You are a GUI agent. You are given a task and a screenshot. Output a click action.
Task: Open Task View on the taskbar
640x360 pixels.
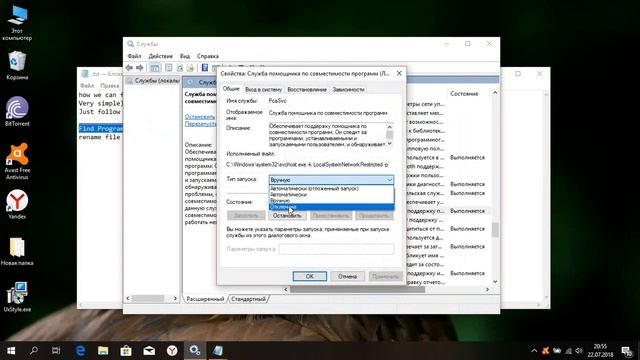click(56, 351)
